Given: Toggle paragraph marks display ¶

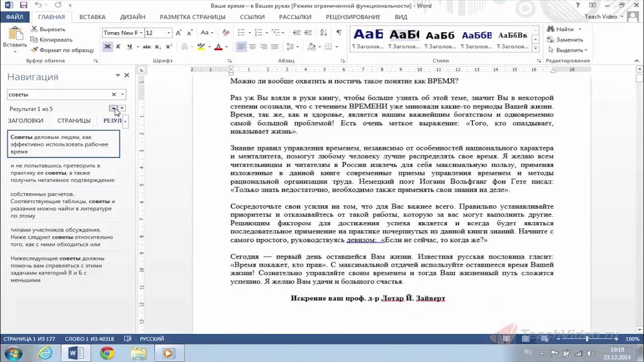Looking at the screenshot, I should pyautogui.click(x=339, y=33).
